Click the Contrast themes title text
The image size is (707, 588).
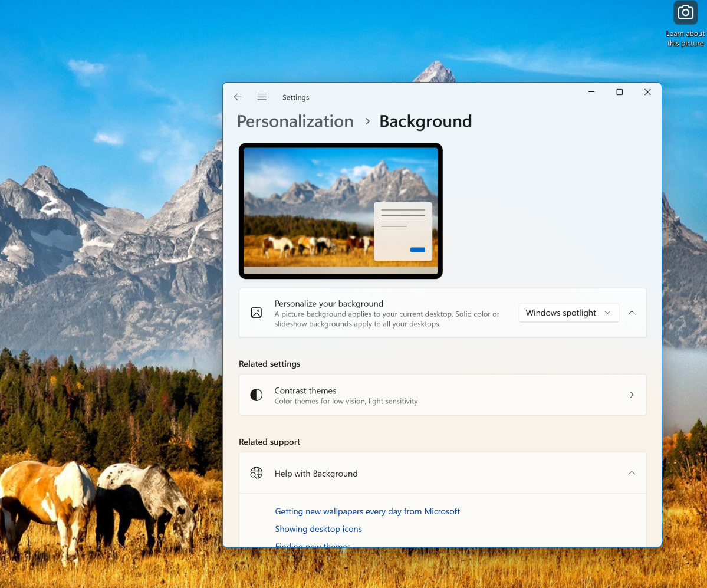coord(305,390)
